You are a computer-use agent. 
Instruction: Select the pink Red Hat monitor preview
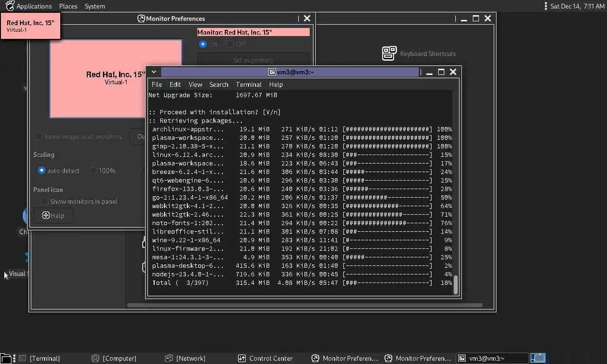click(x=116, y=78)
